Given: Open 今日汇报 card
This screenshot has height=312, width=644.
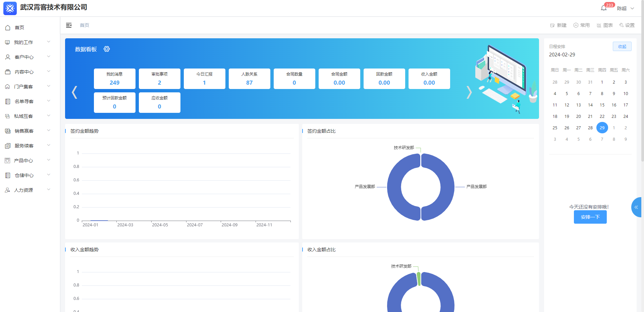Looking at the screenshot, I should 205,79.
